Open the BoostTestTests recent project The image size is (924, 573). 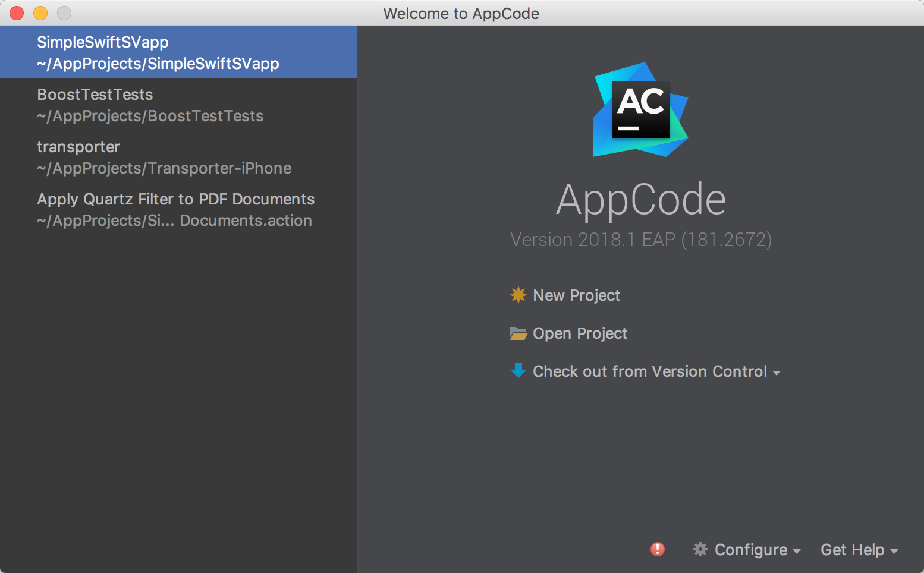pyautogui.click(x=150, y=105)
